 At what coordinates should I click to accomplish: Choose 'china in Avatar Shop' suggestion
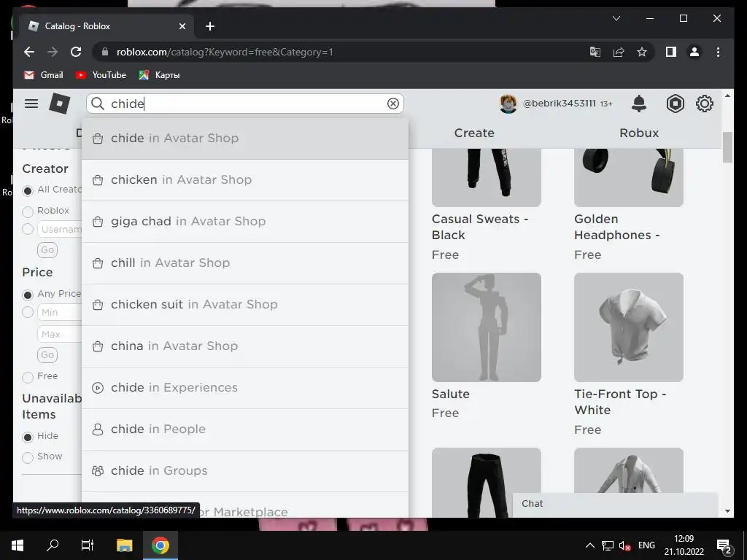click(x=245, y=346)
